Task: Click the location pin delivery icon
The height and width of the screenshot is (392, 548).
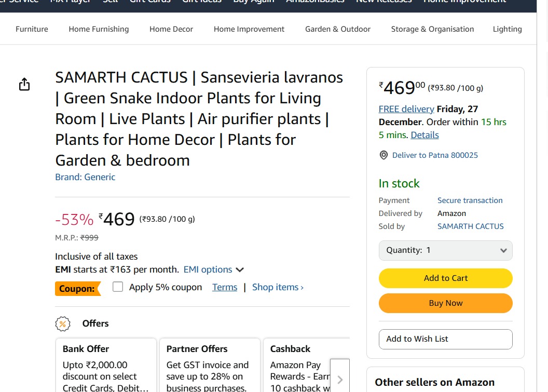Action: coord(383,155)
